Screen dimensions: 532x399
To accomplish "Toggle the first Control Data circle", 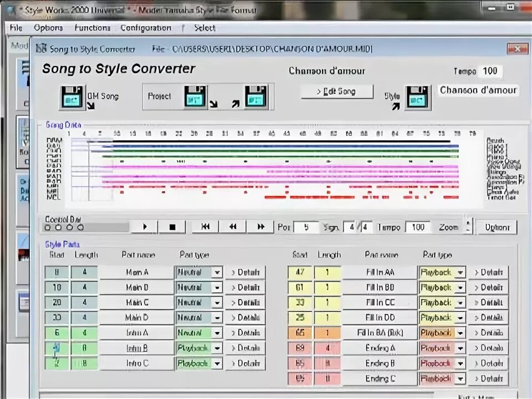I will [x=48, y=227].
